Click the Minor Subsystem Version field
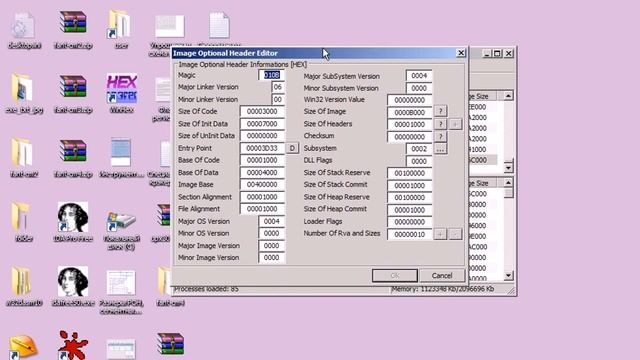 [x=419, y=88]
